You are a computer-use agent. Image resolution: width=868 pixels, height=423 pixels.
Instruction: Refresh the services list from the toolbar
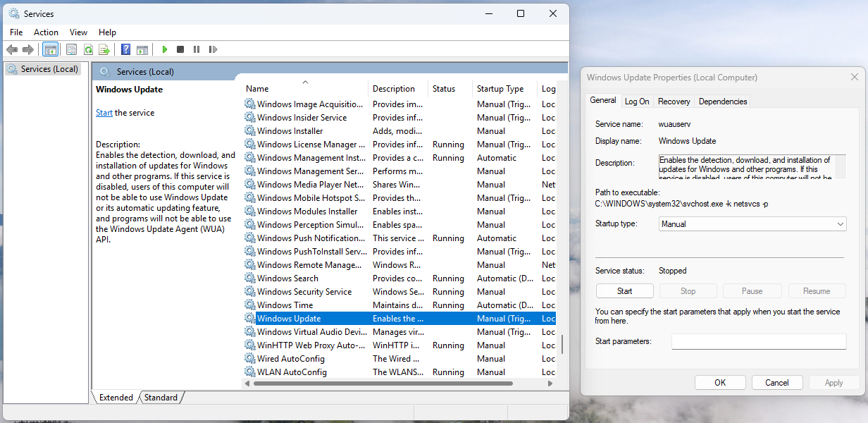point(88,49)
